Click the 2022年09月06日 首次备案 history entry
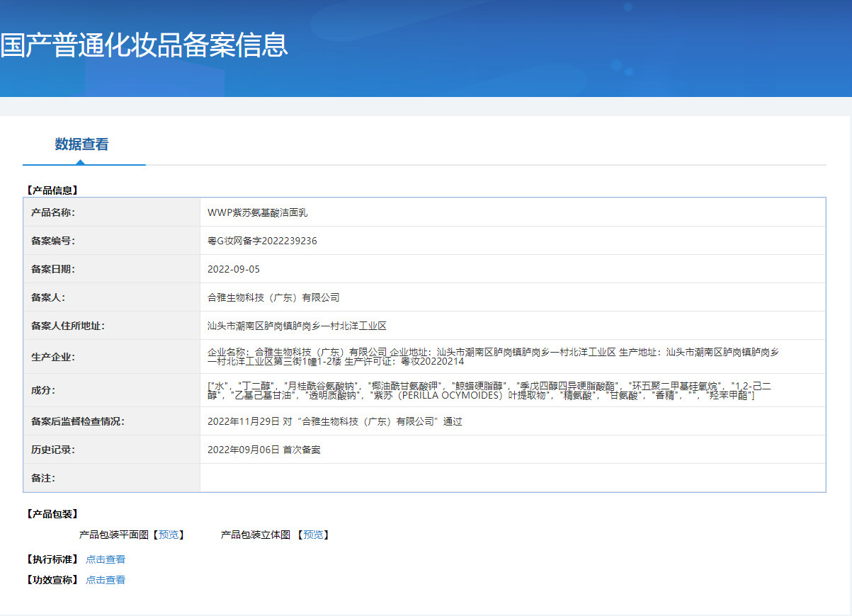 point(263,450)
